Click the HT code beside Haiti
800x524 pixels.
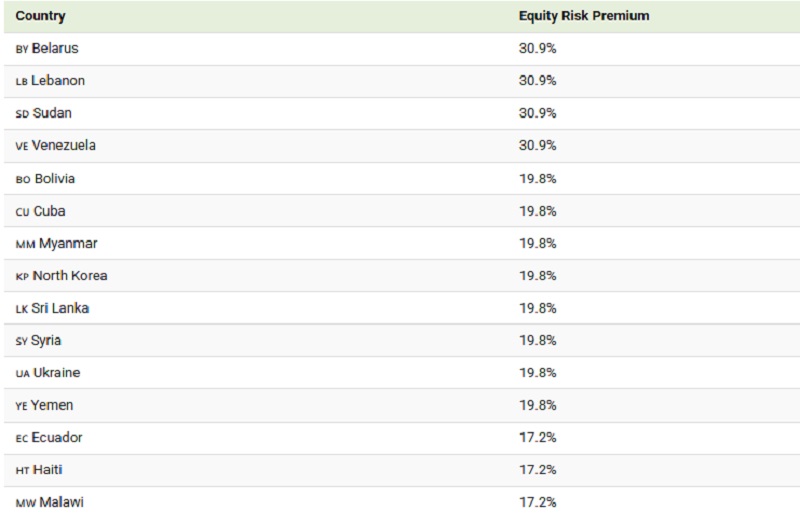22,471
